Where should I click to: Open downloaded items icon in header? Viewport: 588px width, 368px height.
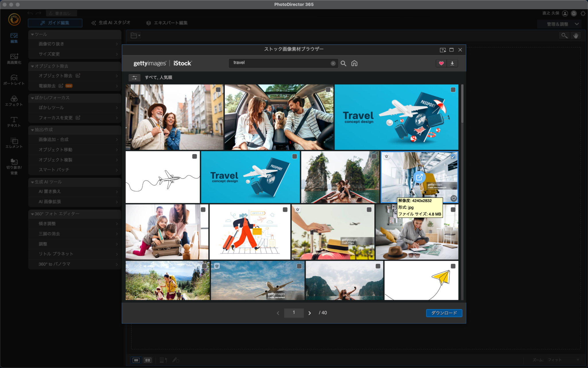click(452, 63)
